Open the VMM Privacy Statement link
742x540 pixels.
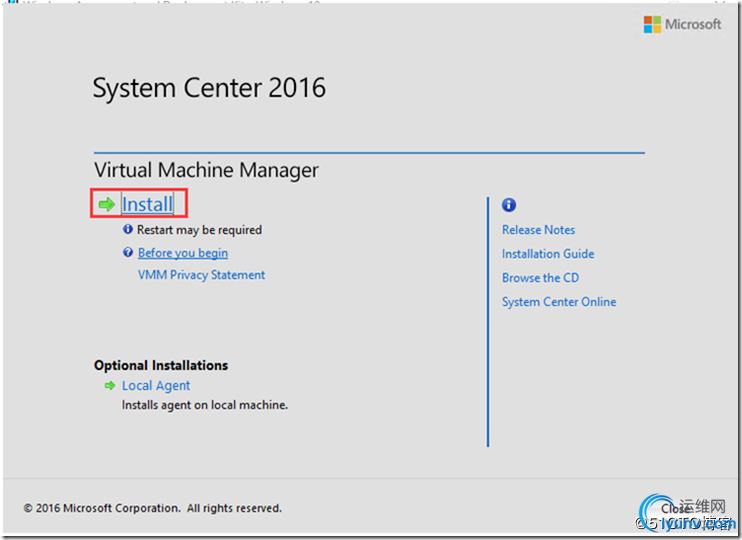tap(201, 274)
